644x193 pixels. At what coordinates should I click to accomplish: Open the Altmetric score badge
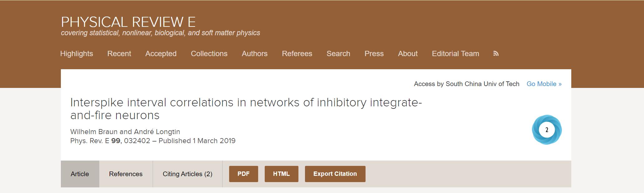[x=547, y=130]
